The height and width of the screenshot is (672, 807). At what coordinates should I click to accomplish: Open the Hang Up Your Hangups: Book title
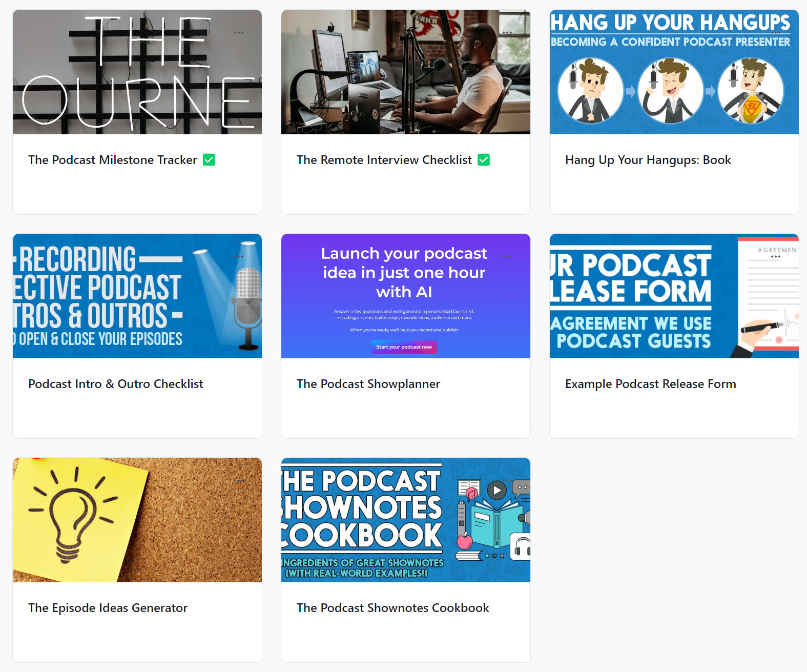click(648, 160)
